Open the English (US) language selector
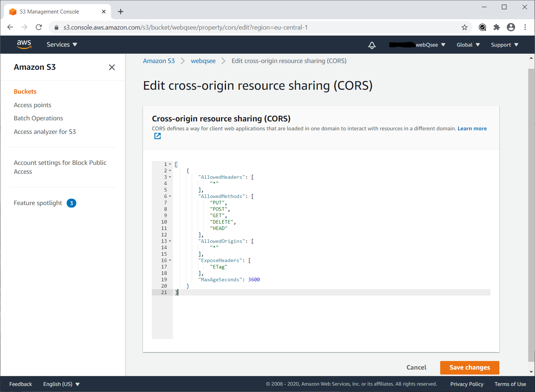The image size is (535, 392). [61, 384]
